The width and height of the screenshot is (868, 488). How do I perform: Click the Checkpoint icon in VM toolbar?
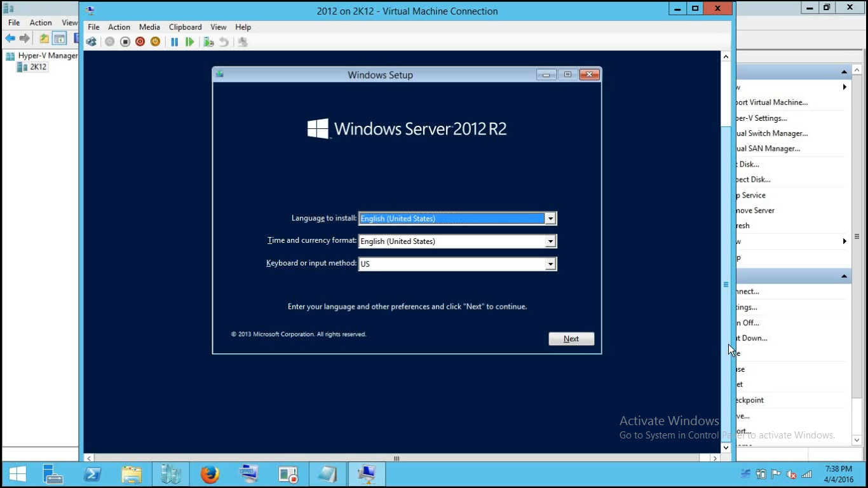pyautogui.click(x=208, y=42)
